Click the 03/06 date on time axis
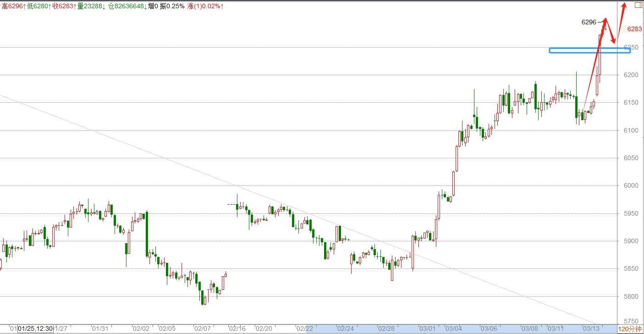This screenshot has height=334, width=644. (489, 329)
